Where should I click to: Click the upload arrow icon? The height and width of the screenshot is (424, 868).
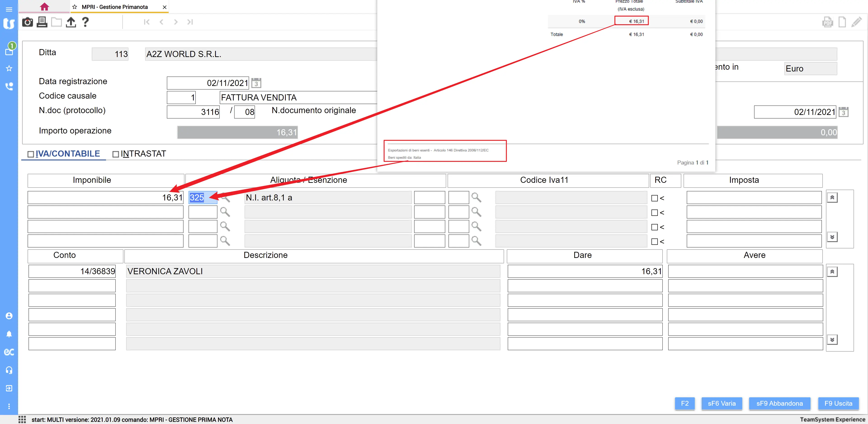(71, 22)
